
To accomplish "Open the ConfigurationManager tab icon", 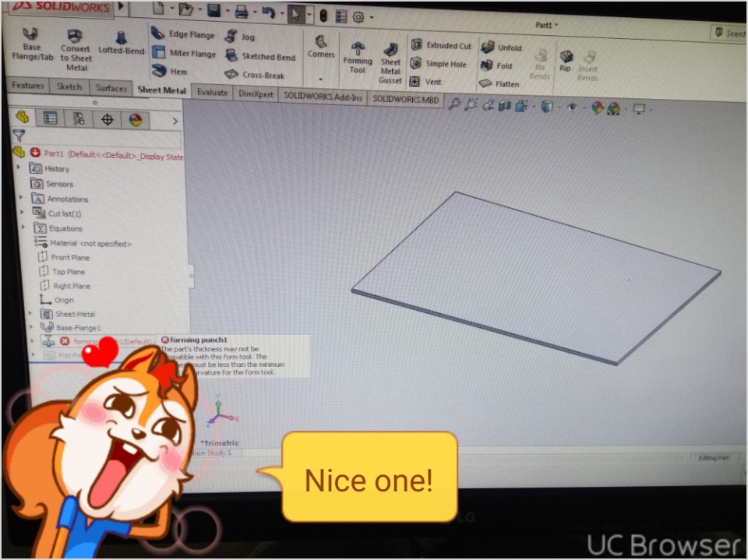I will tap(79, 118).
